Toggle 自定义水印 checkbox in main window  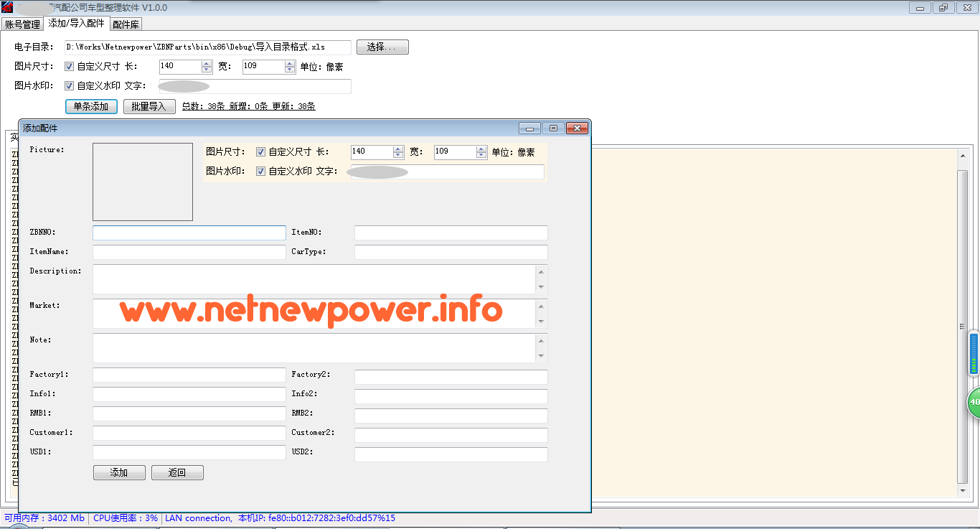pyautogui.click(x=70, y=86)
